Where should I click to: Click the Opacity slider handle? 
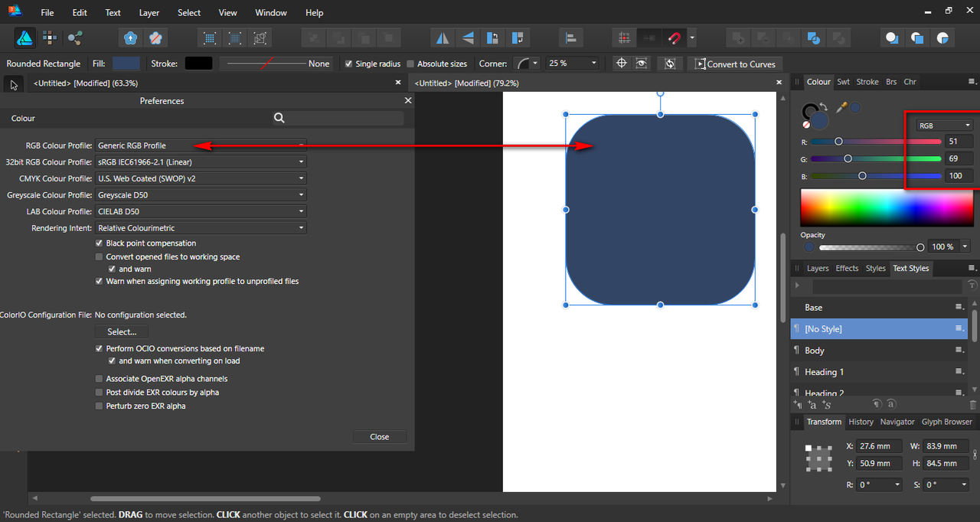point(920,247)
